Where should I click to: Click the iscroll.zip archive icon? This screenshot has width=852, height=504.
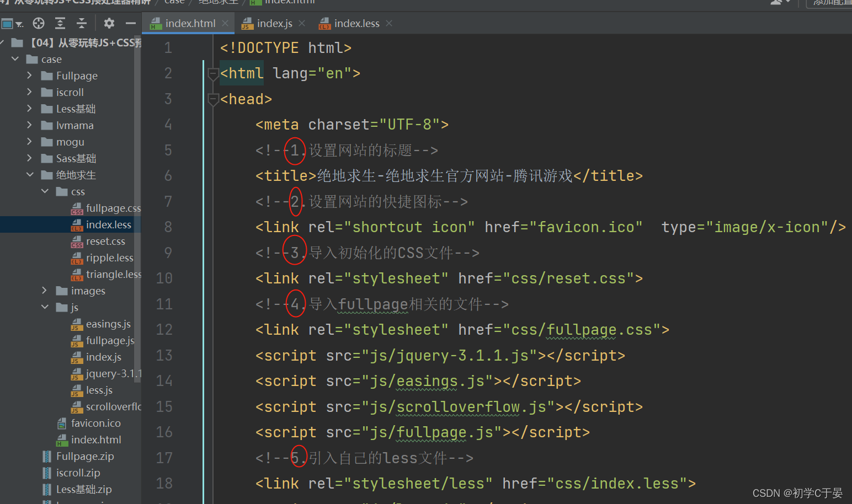pos(47,473)
